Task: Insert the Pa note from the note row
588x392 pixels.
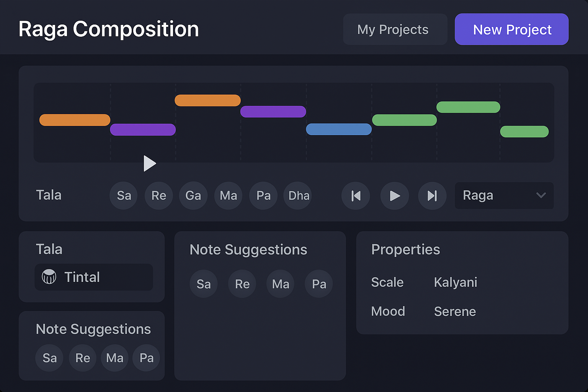Action: coord(263,196)
